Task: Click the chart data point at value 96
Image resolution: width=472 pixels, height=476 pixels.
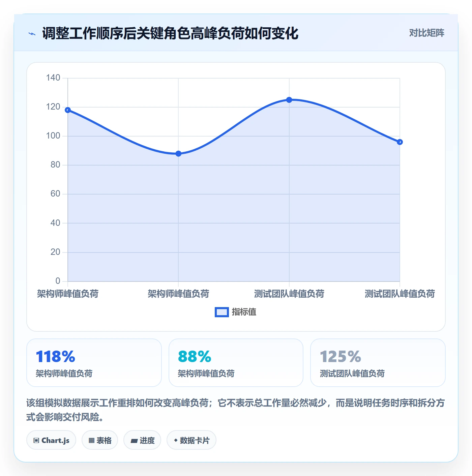Action: pyautogui.click(x=400, y=142)
